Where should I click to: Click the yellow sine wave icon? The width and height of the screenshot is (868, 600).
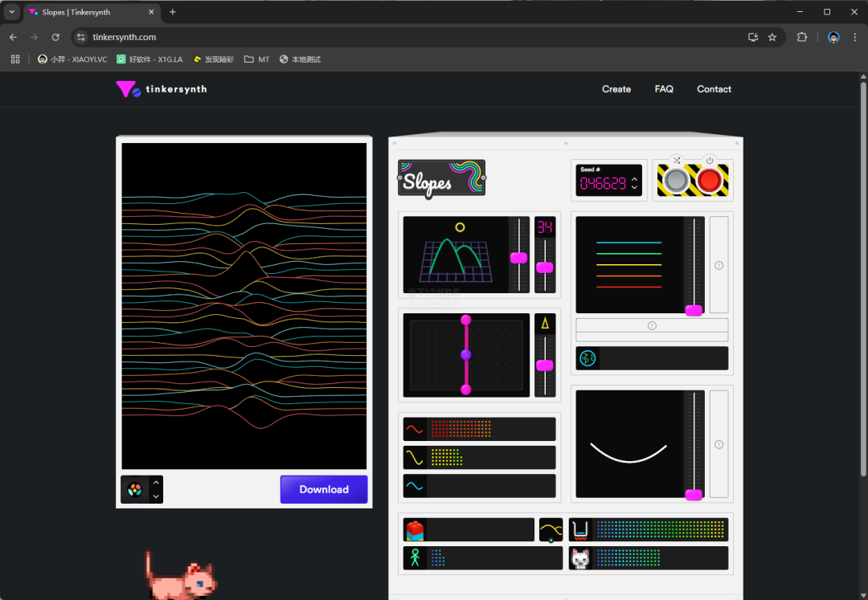coord(414,458)
